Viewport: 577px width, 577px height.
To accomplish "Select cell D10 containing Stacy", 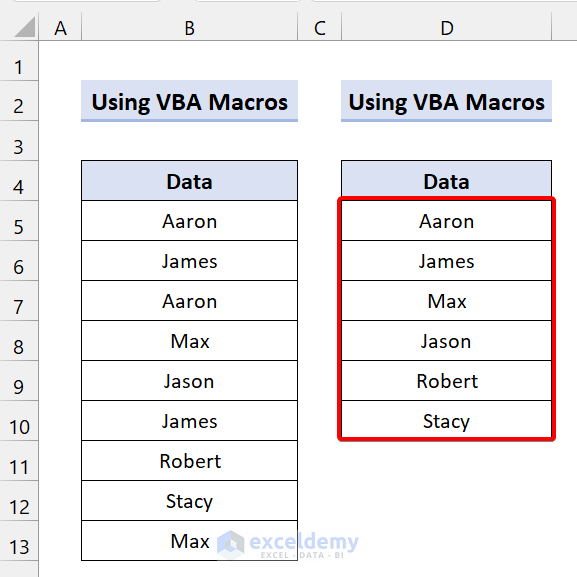I will point(446,421).
